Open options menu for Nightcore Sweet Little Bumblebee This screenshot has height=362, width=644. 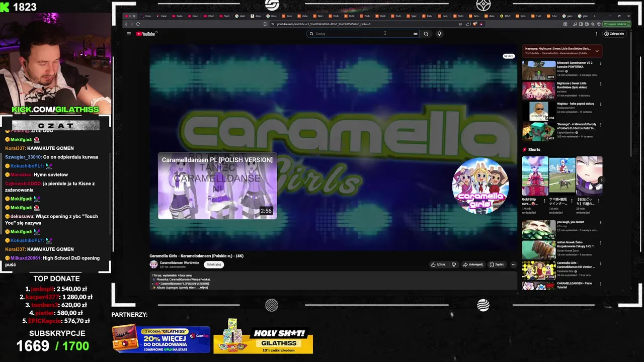[x=601, y=84]
